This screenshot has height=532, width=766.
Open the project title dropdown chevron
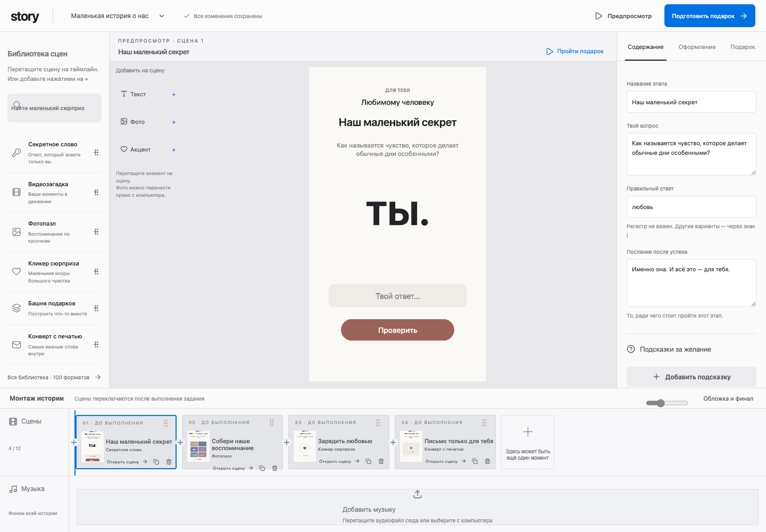pyautogui.click(x=162, y=16)
